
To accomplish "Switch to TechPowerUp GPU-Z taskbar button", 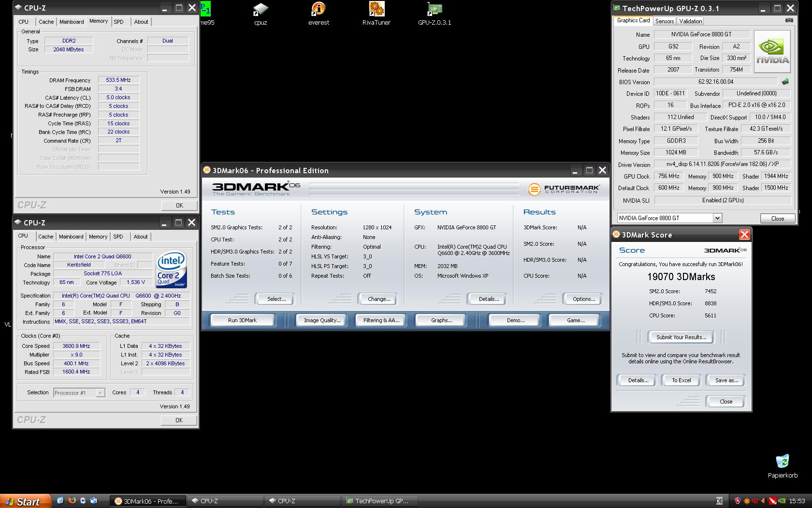I will pos(379,501).
